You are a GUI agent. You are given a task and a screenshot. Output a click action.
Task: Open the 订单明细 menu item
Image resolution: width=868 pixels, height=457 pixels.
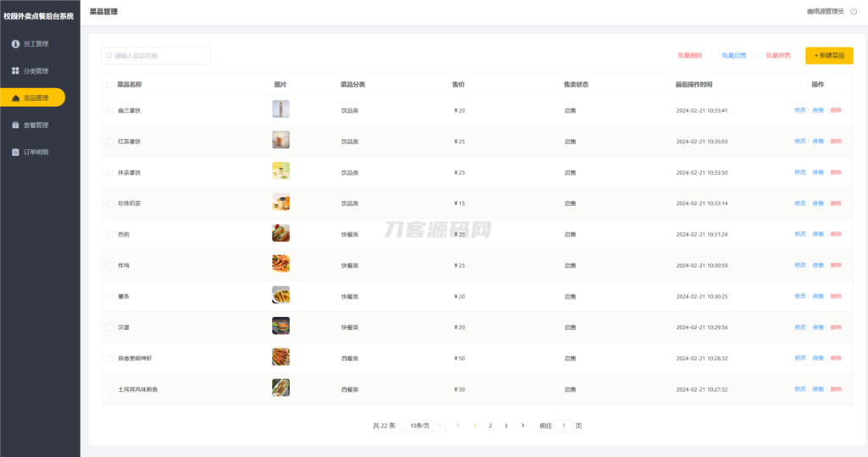[36, 152]
